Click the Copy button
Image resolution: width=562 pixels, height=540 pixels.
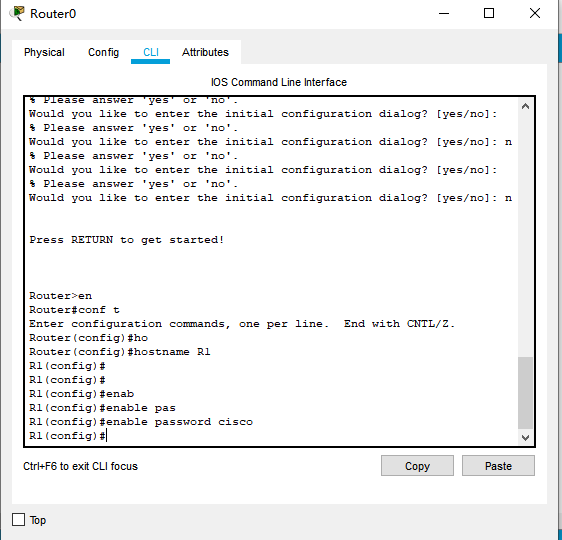tap(417, 466)
